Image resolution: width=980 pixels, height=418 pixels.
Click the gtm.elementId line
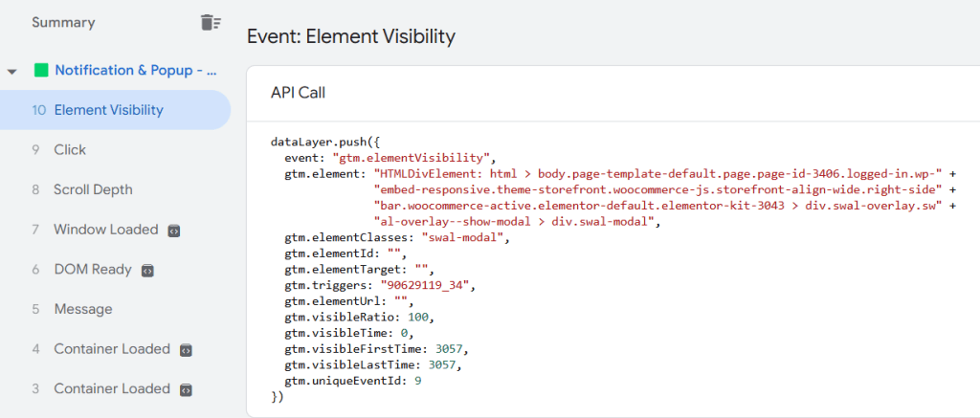point(345,253)
